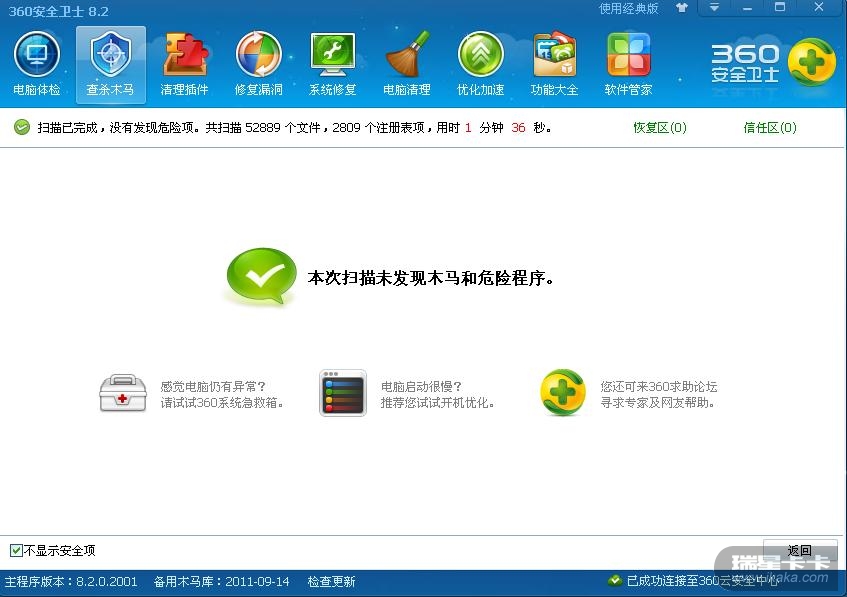Screen dimensions: 847x597
Task: Maximize the 360安全卫士 window
Action: [779, 8]
